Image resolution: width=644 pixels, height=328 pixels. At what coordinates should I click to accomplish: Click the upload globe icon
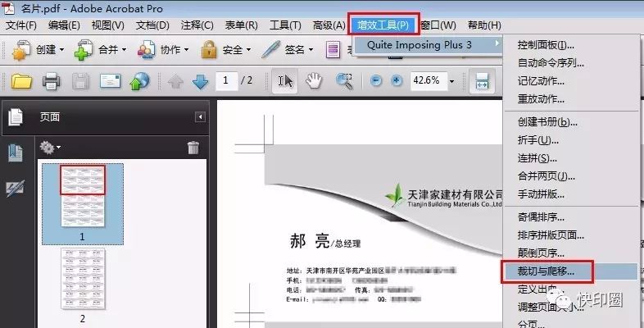click(x=139, y=81)
